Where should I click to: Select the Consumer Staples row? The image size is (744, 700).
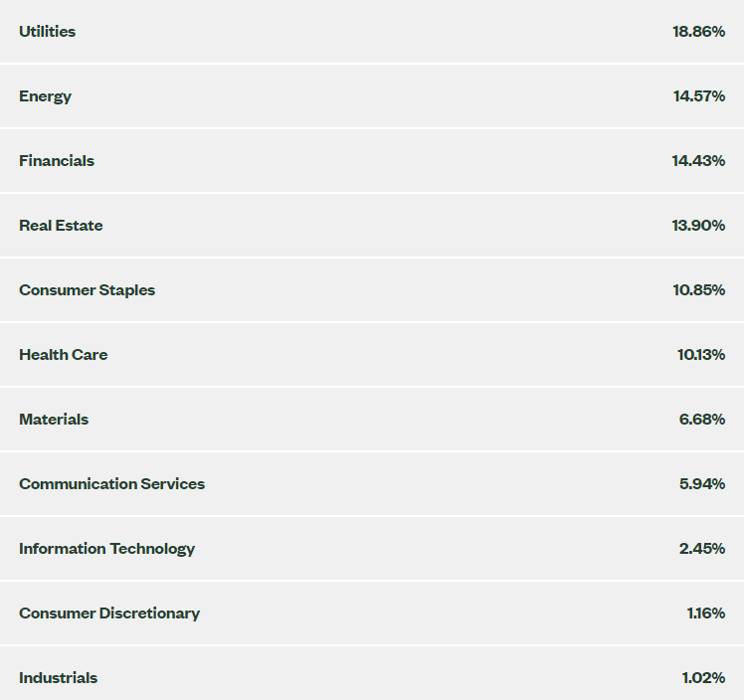[372, 289]
